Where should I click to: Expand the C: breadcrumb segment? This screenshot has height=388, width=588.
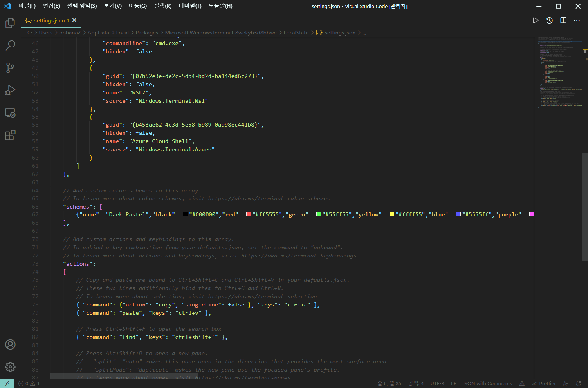tap(30, 33)
